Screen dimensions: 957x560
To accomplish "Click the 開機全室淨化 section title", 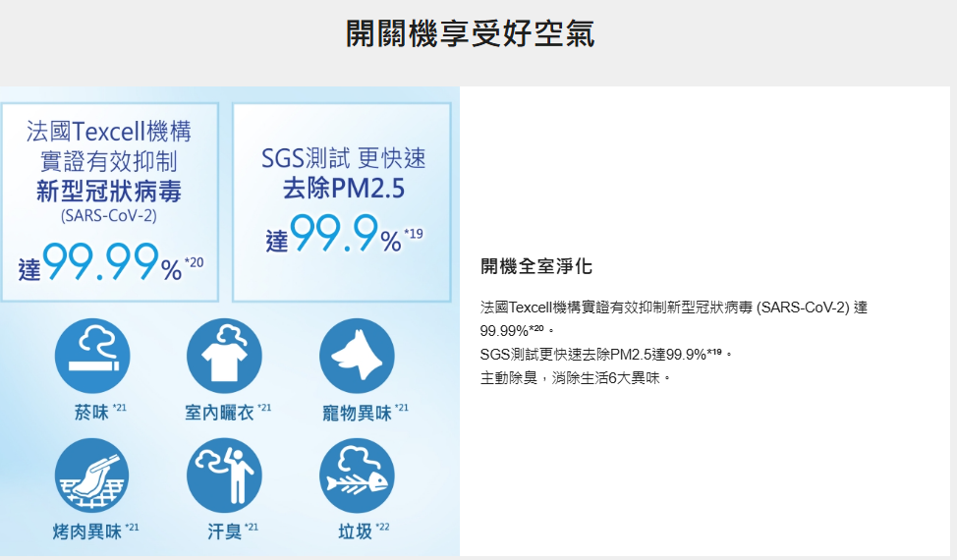I will pos(536,266).
